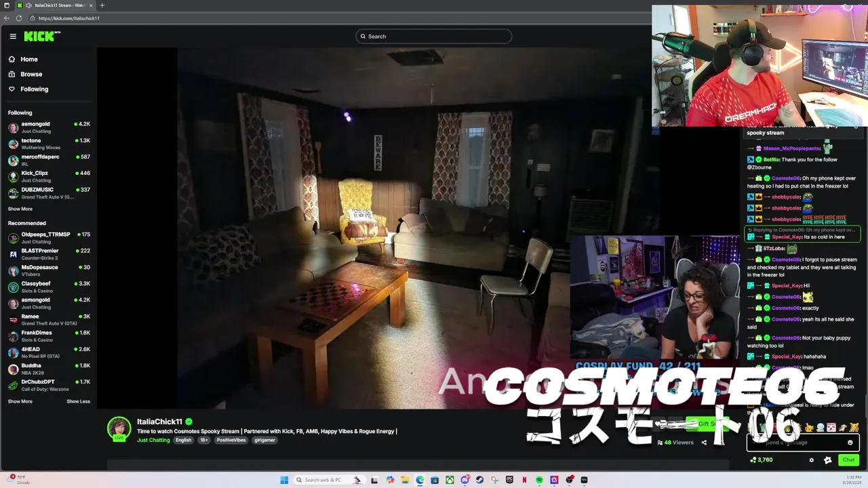Click the site info lock icon in address bar
This screenshot has height=488, width=868.
pos(33,18)
